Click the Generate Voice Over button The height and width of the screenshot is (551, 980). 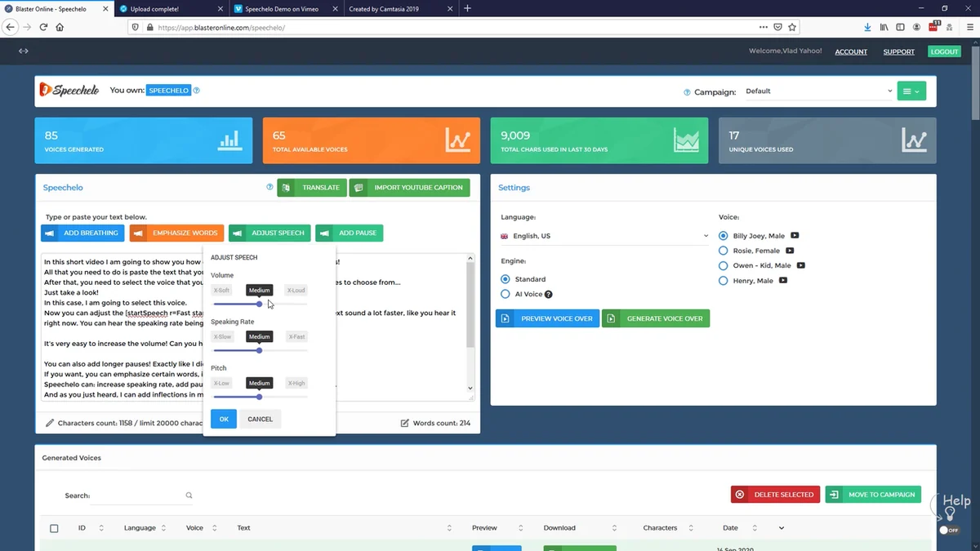(x=656, y=318)
